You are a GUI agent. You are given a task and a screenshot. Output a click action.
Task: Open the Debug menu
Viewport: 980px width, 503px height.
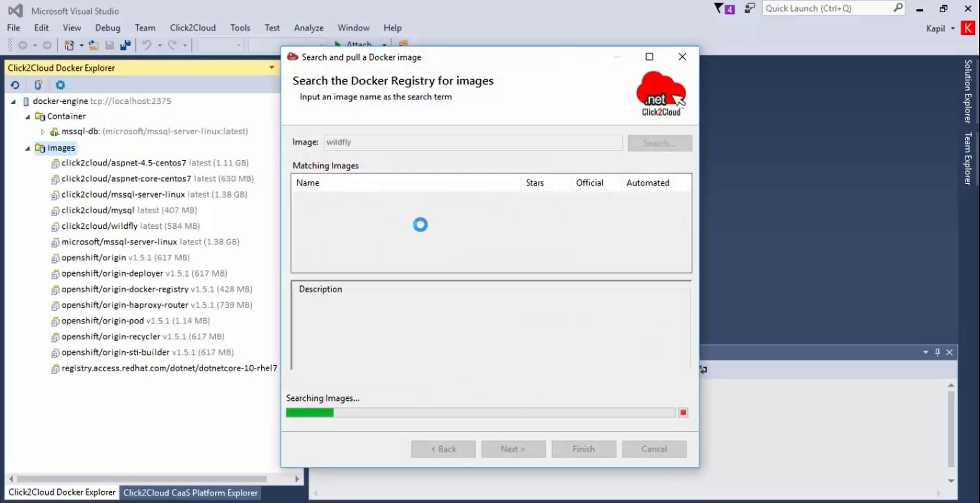point(108,28)
